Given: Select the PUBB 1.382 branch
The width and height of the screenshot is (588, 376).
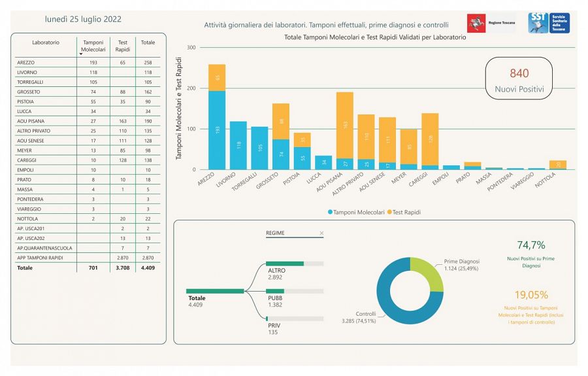Looking at the screenshot, I should (x=295, y=291).
